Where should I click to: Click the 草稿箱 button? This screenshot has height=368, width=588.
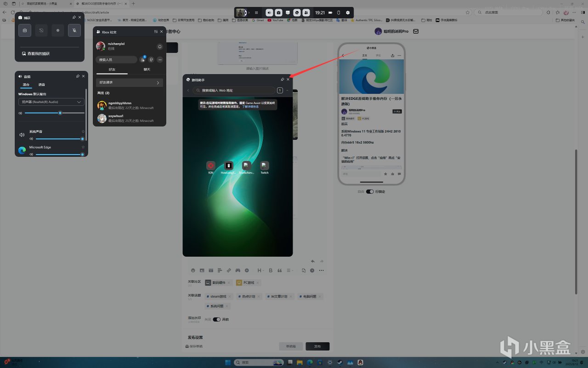point(291,346)
